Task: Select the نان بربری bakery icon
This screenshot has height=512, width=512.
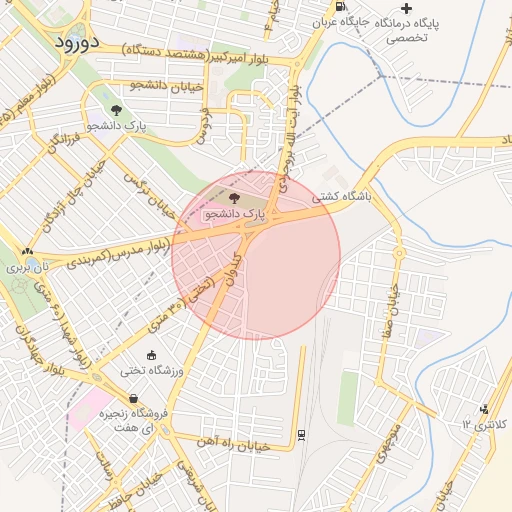Action: coord(27,251)
